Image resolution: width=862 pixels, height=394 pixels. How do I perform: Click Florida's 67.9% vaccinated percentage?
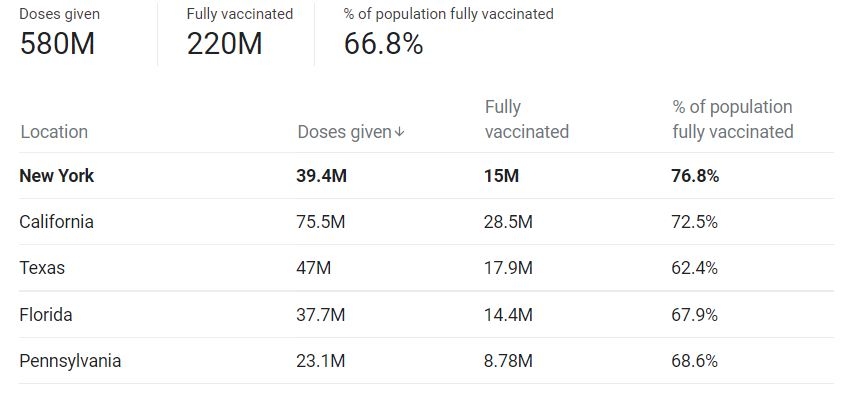[694, 315]
